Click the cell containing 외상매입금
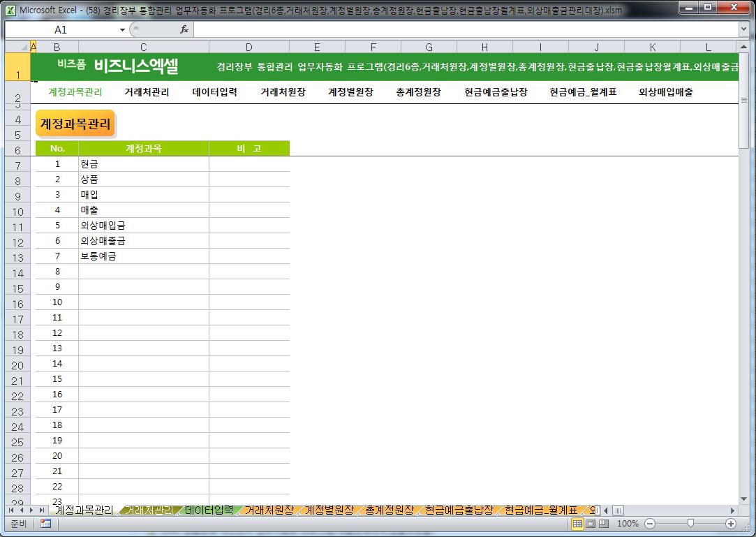Viewport: 756px width, 537px height. (144, 226)
